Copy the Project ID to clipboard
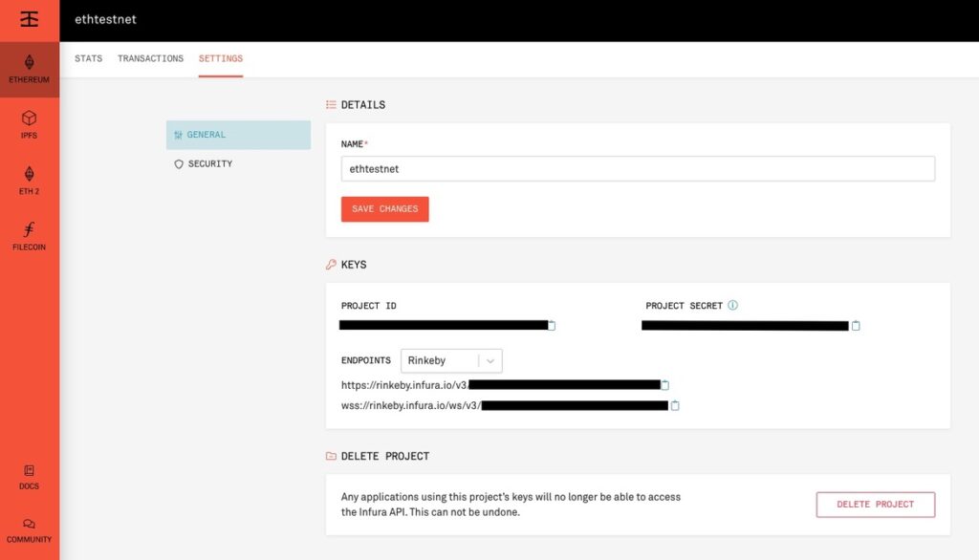This screenshot has width=979, height=560. (552, 325)
